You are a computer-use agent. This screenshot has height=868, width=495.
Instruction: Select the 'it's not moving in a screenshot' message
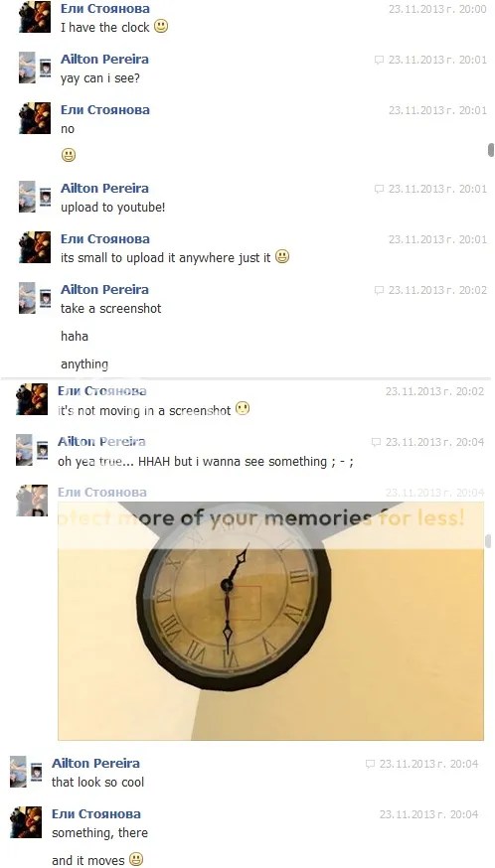(144, 411)
